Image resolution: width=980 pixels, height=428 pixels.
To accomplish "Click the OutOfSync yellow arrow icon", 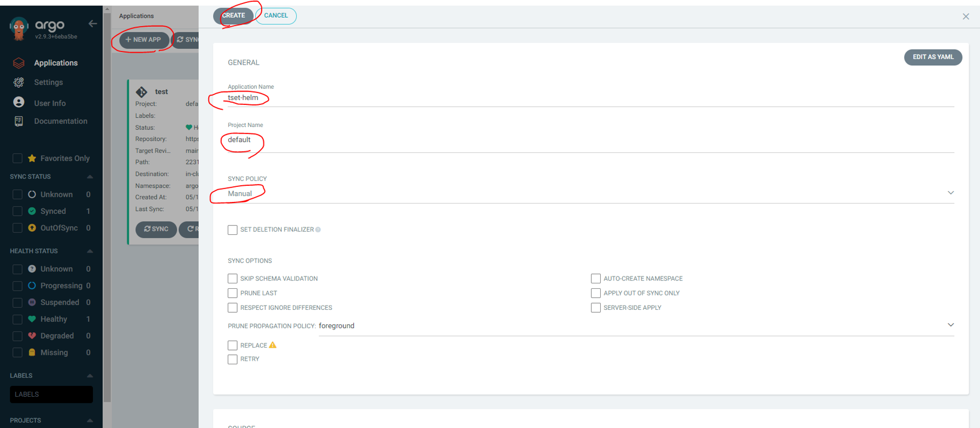I will [x=32, y=227].
